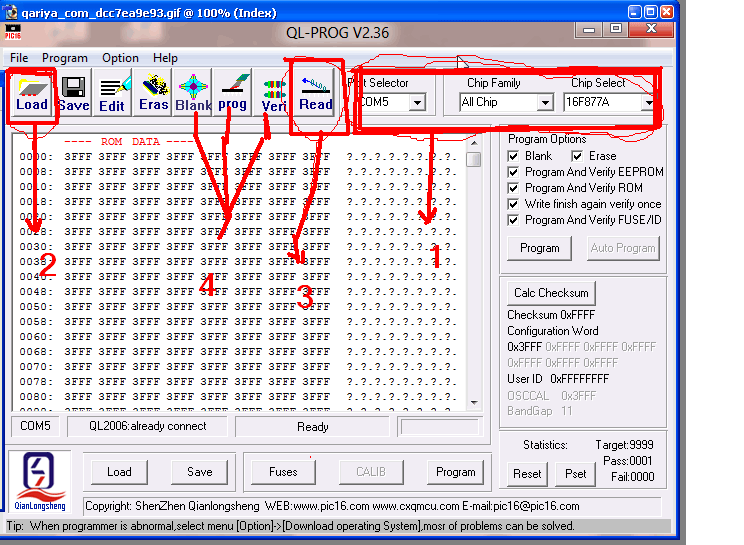
Task: Run the Blank check toolbar icon
Action: [x=193, y=93]
